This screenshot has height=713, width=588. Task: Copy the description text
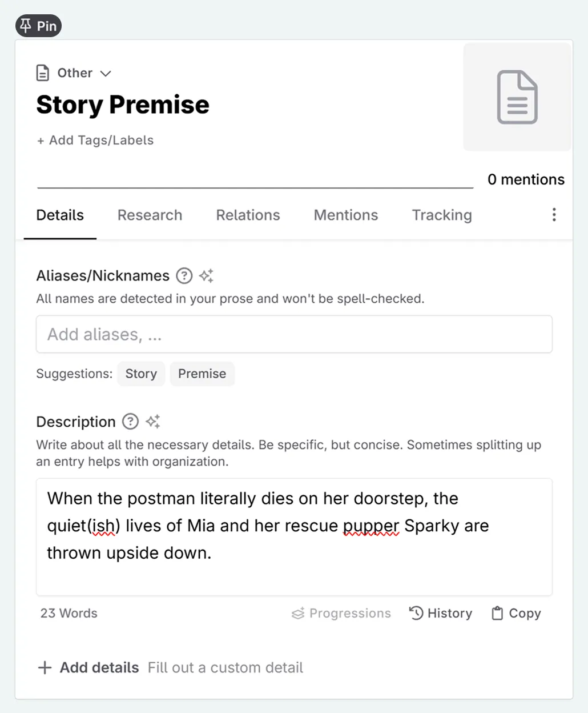515,613
